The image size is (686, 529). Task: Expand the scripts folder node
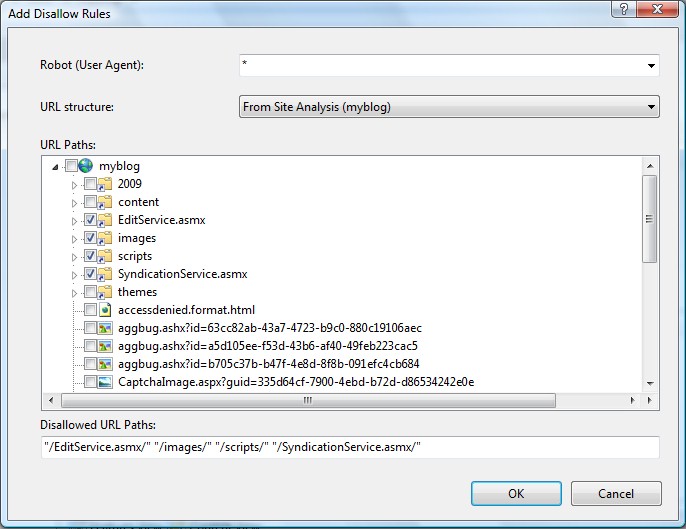point(74,257)
